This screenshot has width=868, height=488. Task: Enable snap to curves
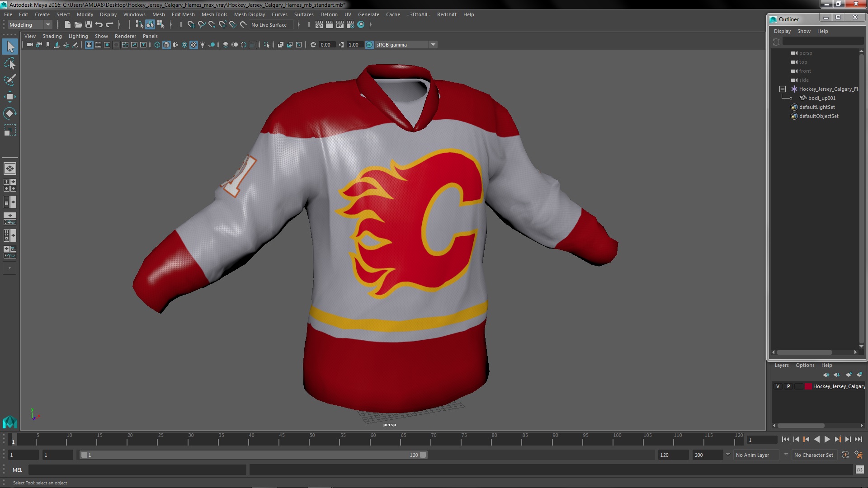click(x=202, y=25)
